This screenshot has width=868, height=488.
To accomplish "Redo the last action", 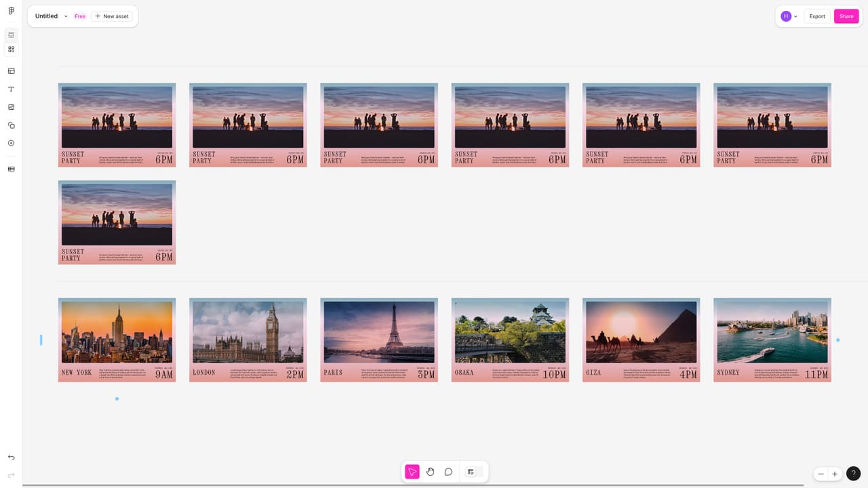I will [11, 475].
